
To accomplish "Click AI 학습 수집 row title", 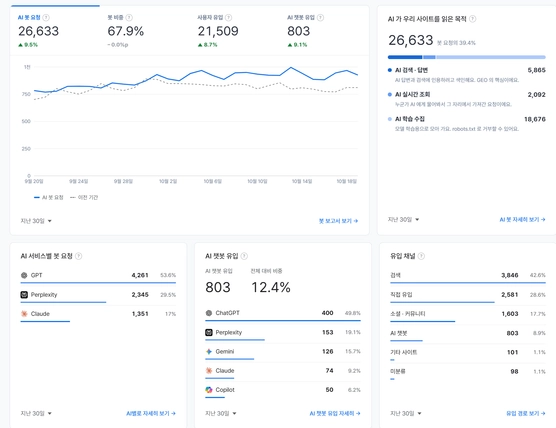I will [x=410, y=119].
